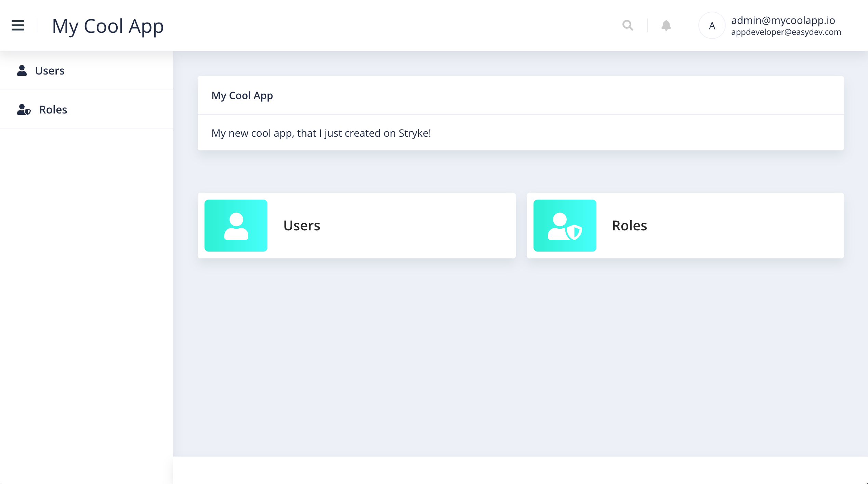This screenshot has height=484, width=868.
Task: Click the Users icon in sidebar
Action: 22,70
